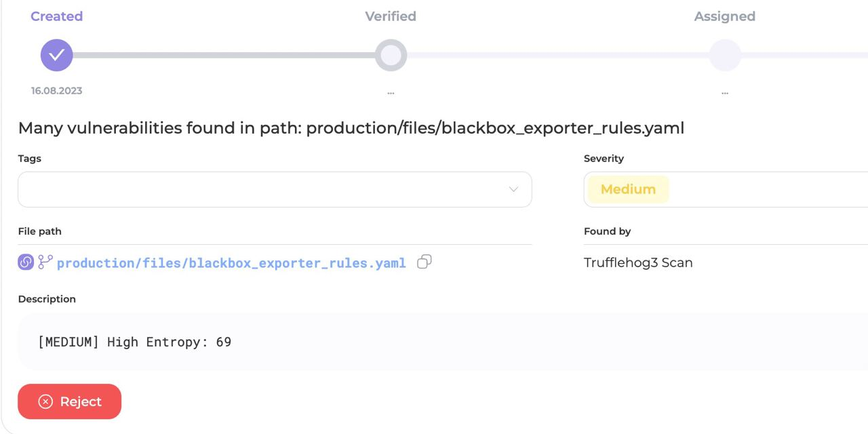The image size is (868, 434).
Task: Click the Verified step circle marker
Action: point(391,55)
